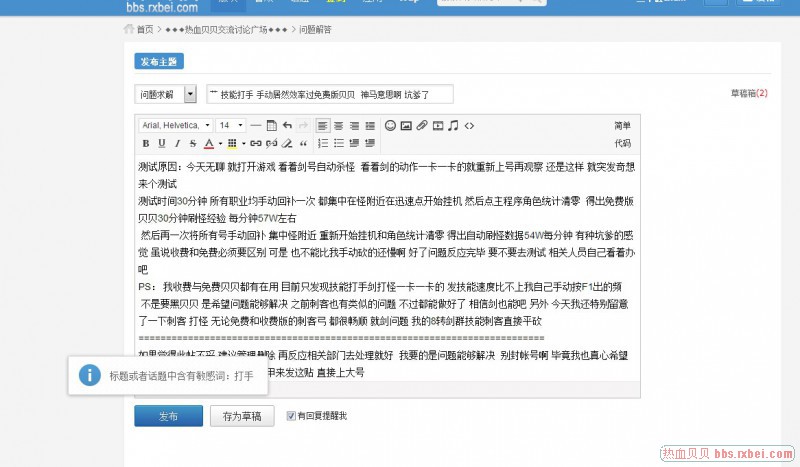Toggle bold text formatting
This screenshot has width=800, height=467.
coord(146,143)
